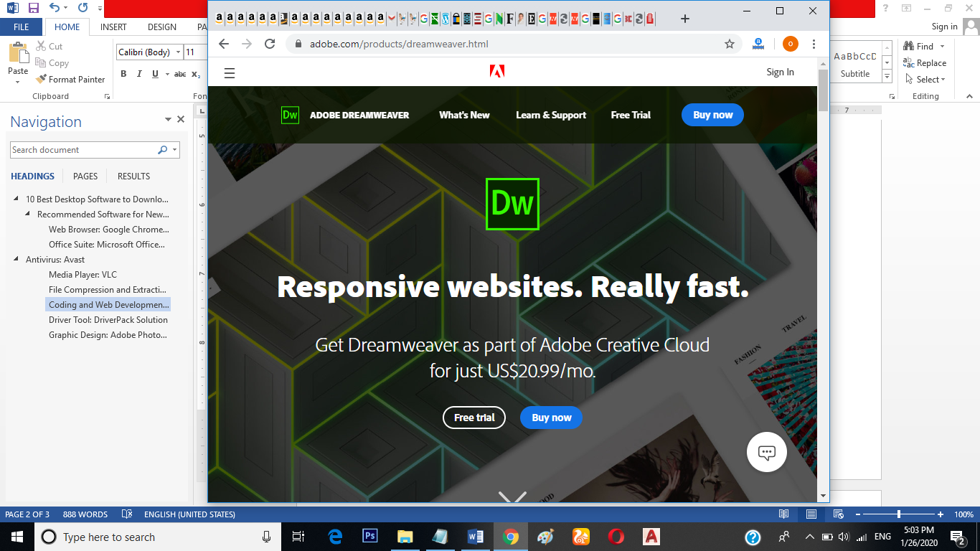Jump to 'Media Player: VLC' heading
980x551 pixels.
point(83,275)
